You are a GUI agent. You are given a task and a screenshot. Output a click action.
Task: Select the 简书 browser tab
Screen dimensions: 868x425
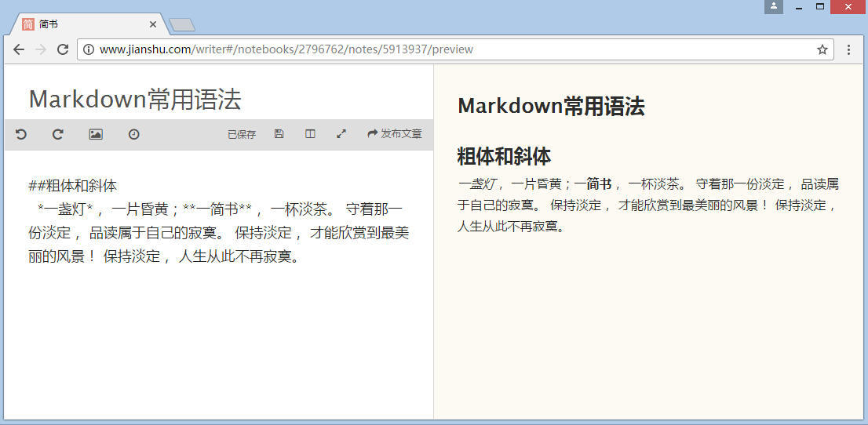click(89, 24)
